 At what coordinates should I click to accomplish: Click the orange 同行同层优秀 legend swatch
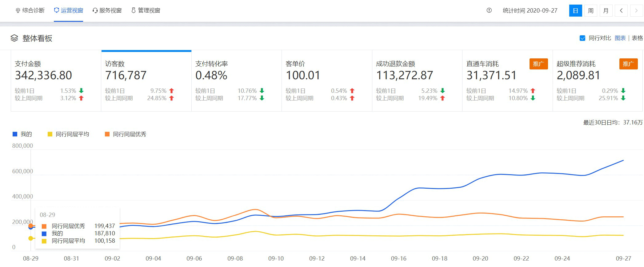point(107,134)
